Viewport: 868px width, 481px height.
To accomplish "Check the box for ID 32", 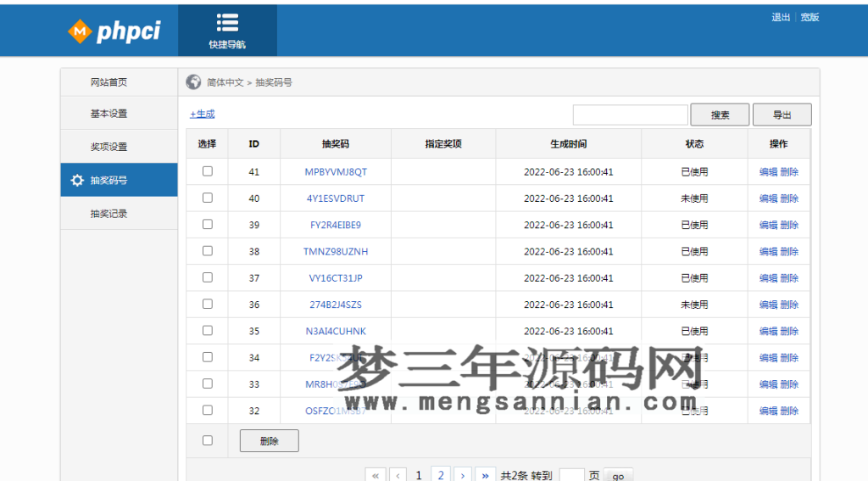I will tap(208, 410).
